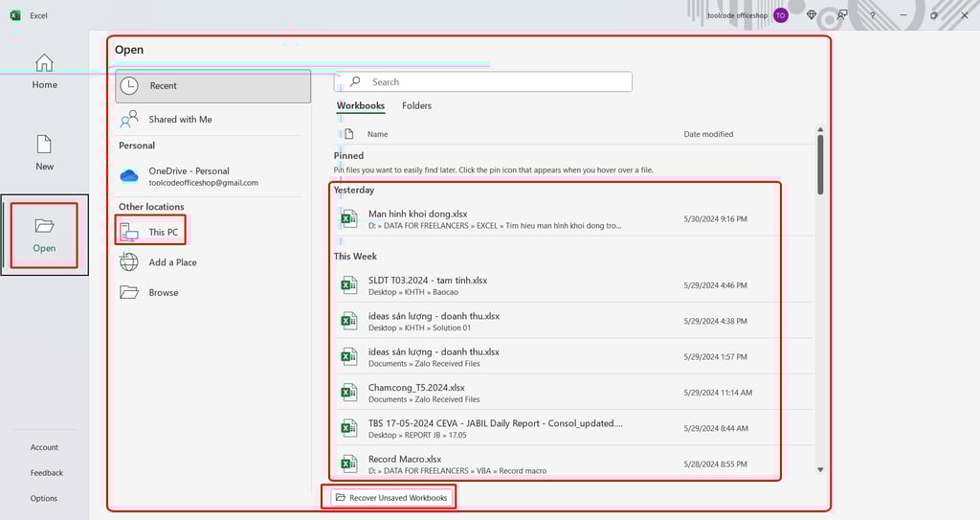Screen dimensions: 980x520
Task: Click the Excel icon of SLDT T03.2024 file
Action: tap(348, 285)
